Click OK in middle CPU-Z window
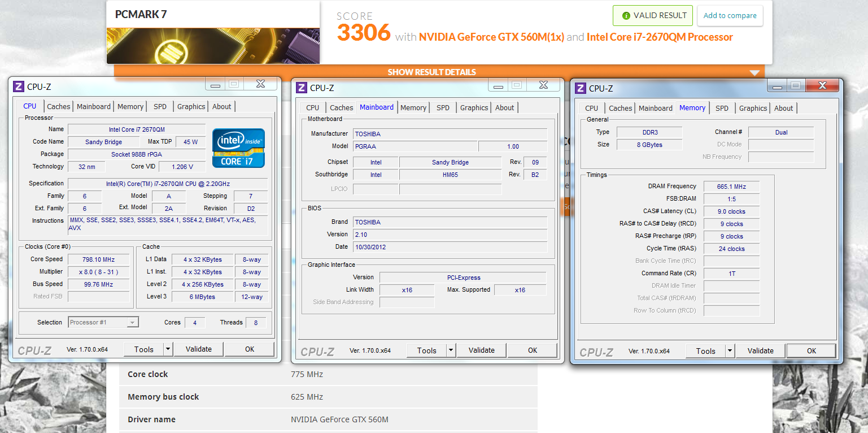 click(x=533, y=350)
